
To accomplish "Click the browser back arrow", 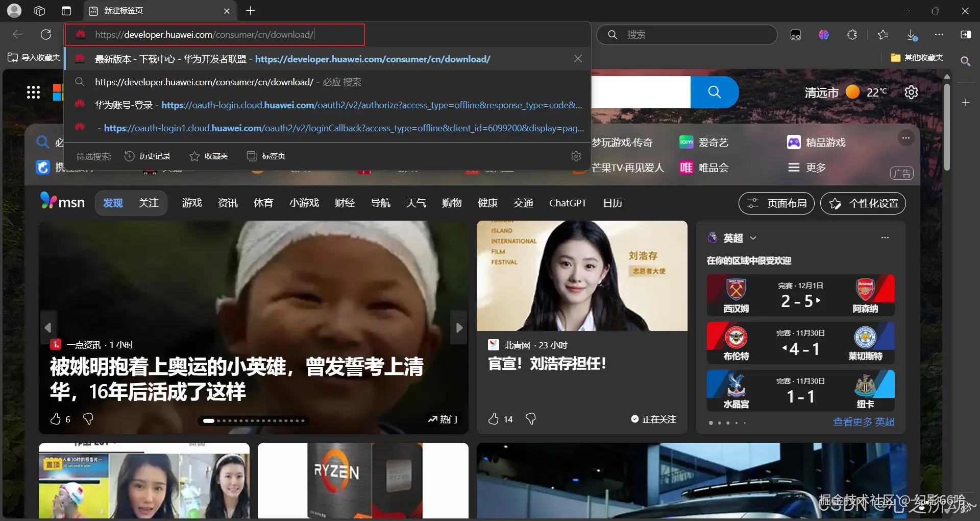I will (18, 35).
